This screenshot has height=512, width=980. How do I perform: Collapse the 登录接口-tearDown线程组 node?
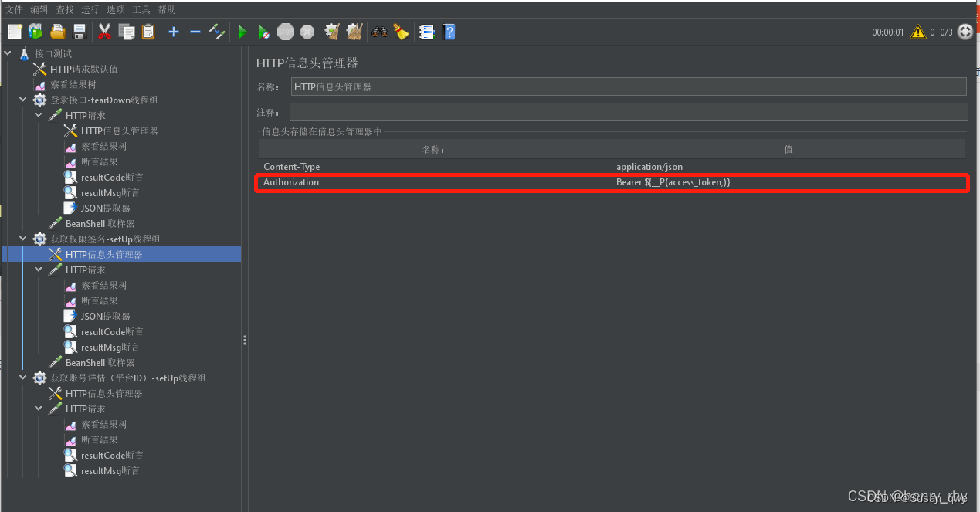(x=23, y=100)
